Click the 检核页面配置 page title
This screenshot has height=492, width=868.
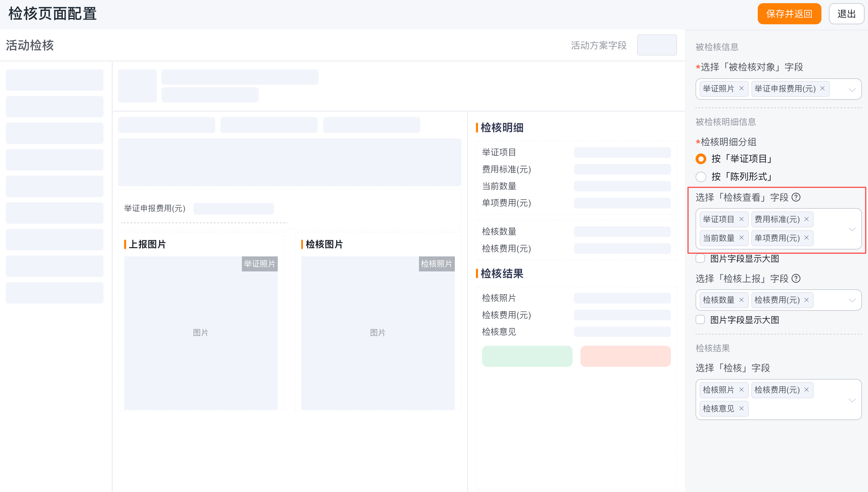[x=52, y=14]
